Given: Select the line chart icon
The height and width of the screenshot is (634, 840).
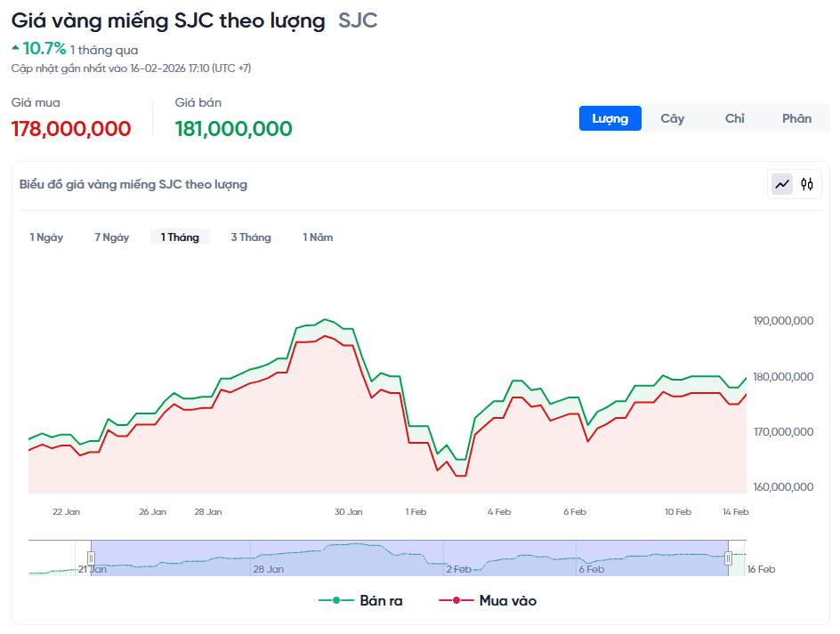Looking at the screenshot, I should [781, 183].
